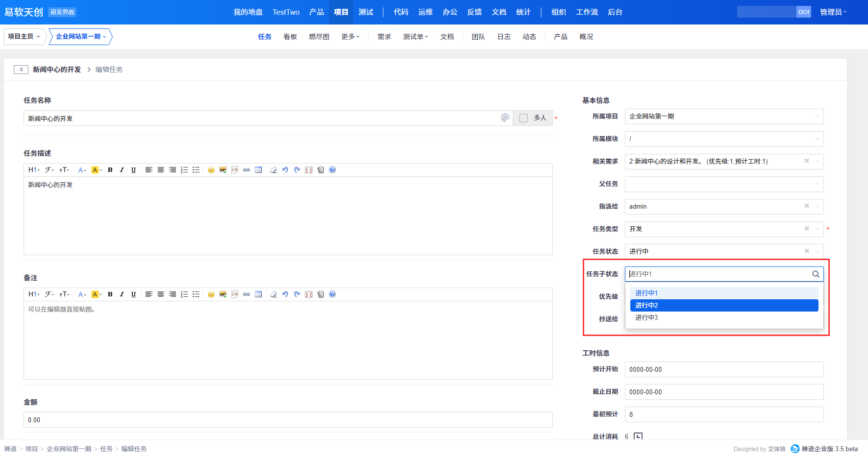Clear the admin value in 指派给

(x=806, y=206)
